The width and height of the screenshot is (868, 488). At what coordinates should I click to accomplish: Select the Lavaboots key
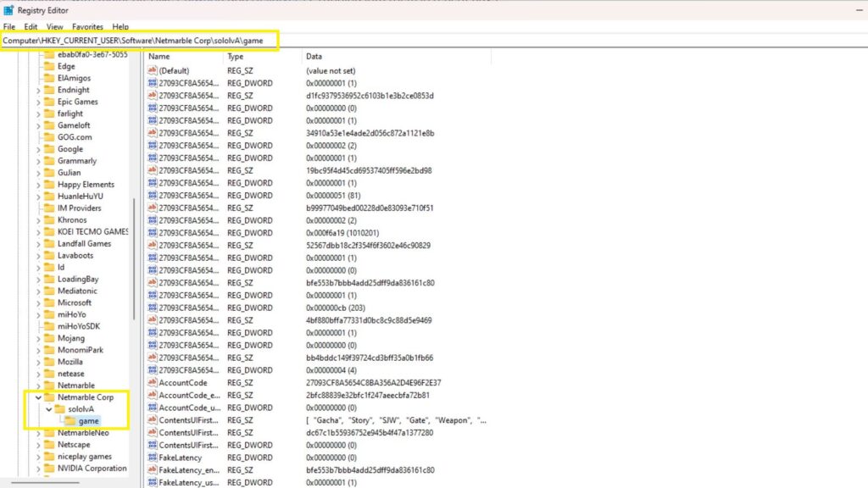[x=75, y=255]
